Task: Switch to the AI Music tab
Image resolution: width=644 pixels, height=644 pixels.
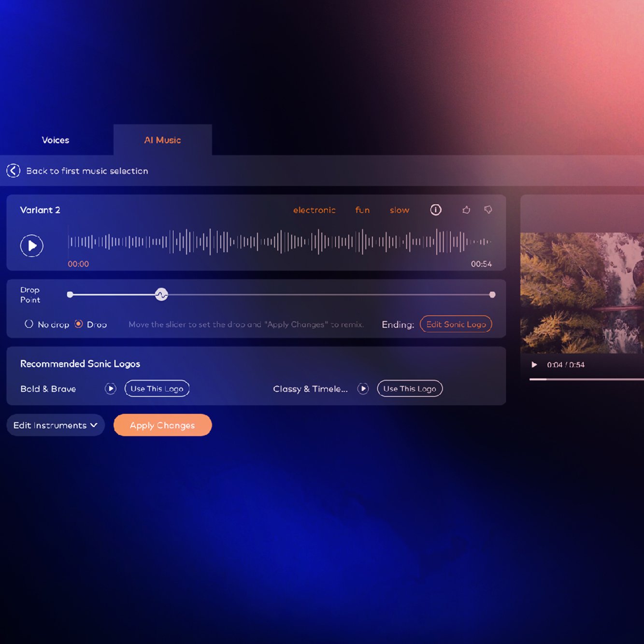Action: click(162, 140)
